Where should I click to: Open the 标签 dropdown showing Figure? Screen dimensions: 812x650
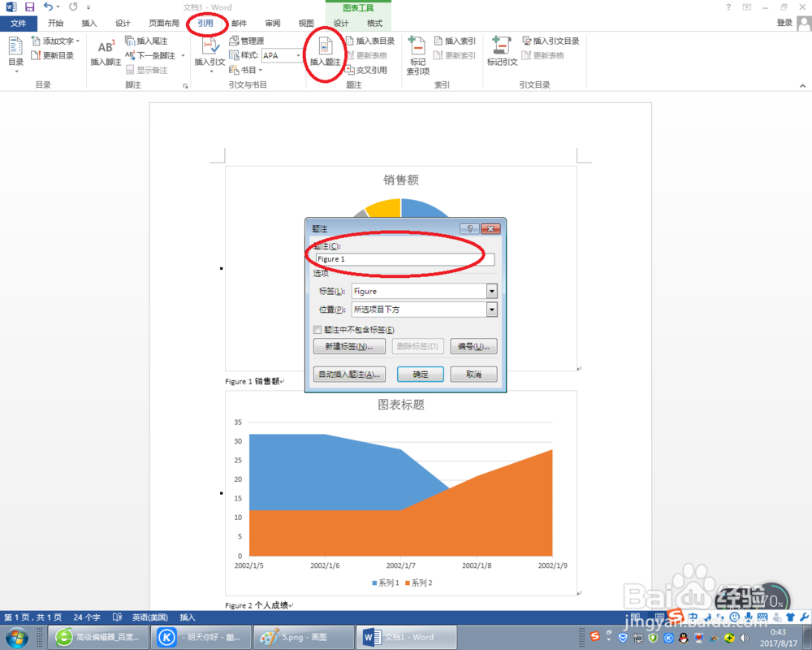(492, 291)
